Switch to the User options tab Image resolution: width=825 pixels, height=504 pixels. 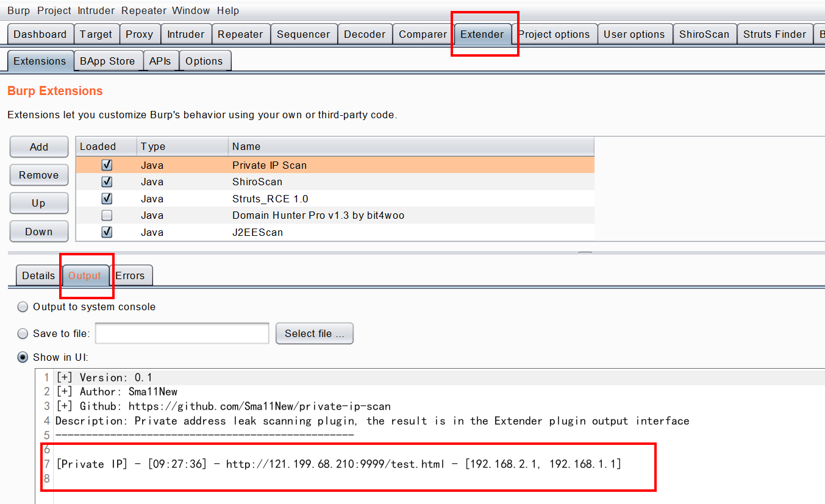click(634, 34)
